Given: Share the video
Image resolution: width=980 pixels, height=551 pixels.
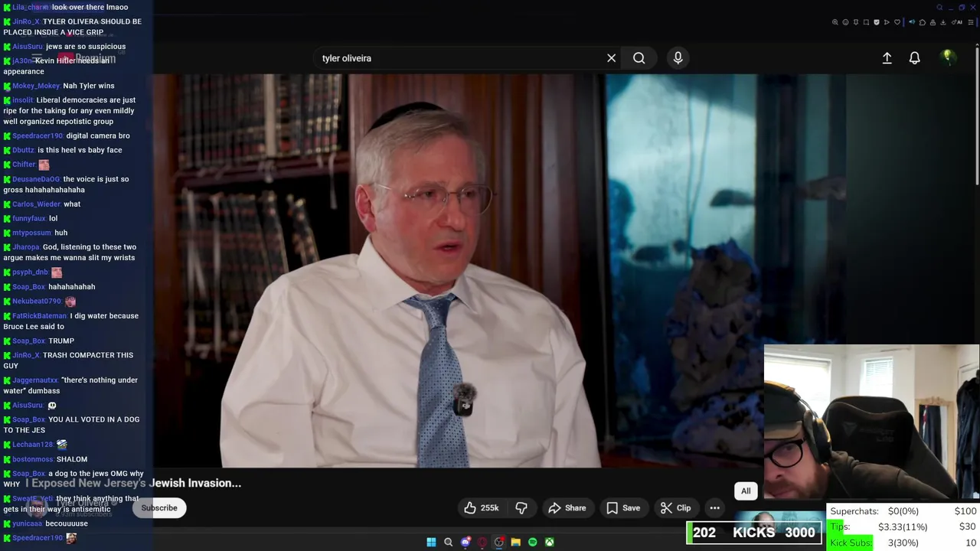Looking at the screenshot, I should [567, 508].
